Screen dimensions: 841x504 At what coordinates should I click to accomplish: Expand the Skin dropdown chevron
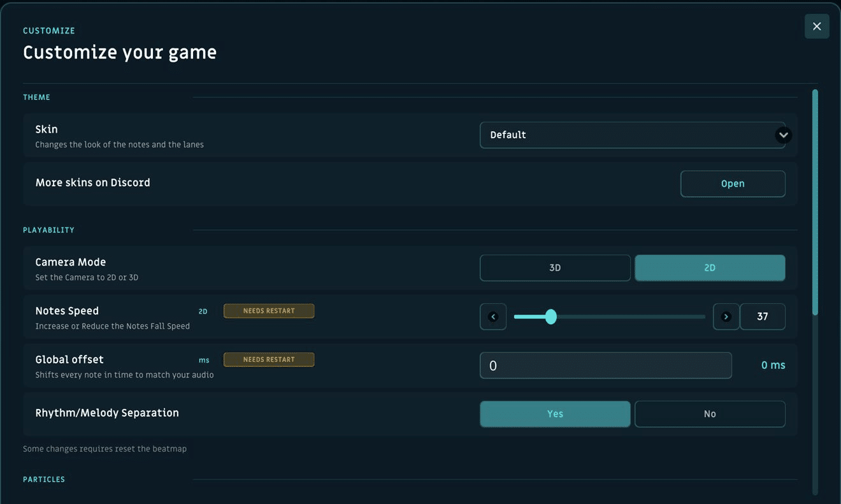pos(784,135)
